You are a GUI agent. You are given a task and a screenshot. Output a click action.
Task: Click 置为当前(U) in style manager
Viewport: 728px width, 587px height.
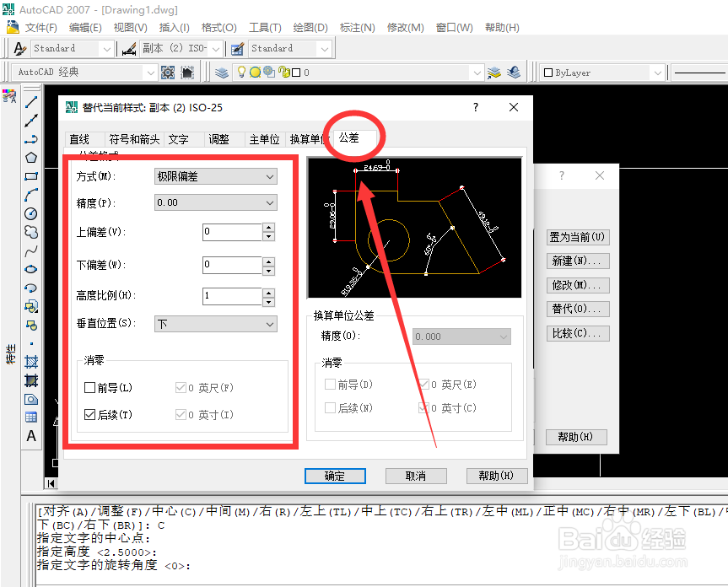(x=578, y=237)
